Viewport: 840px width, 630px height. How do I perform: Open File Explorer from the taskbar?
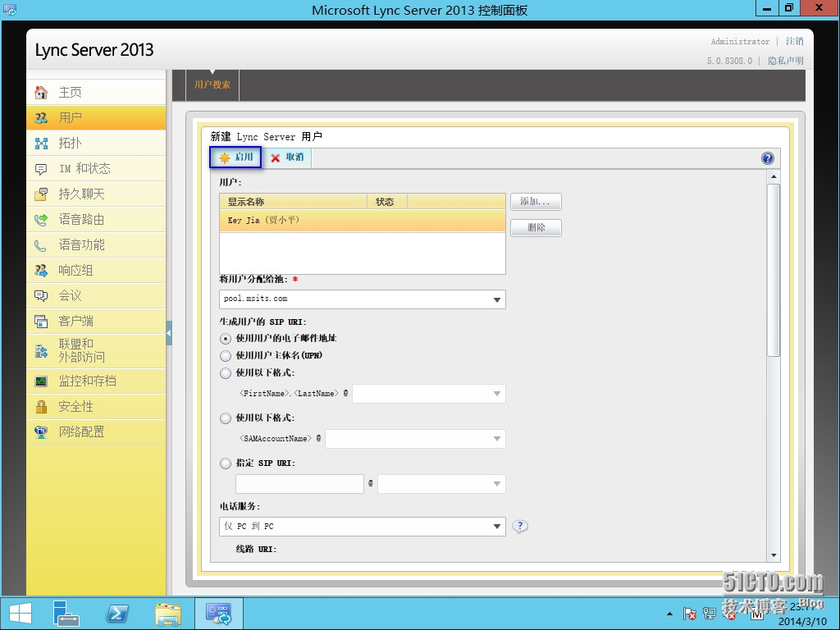[x=168, y=614]
